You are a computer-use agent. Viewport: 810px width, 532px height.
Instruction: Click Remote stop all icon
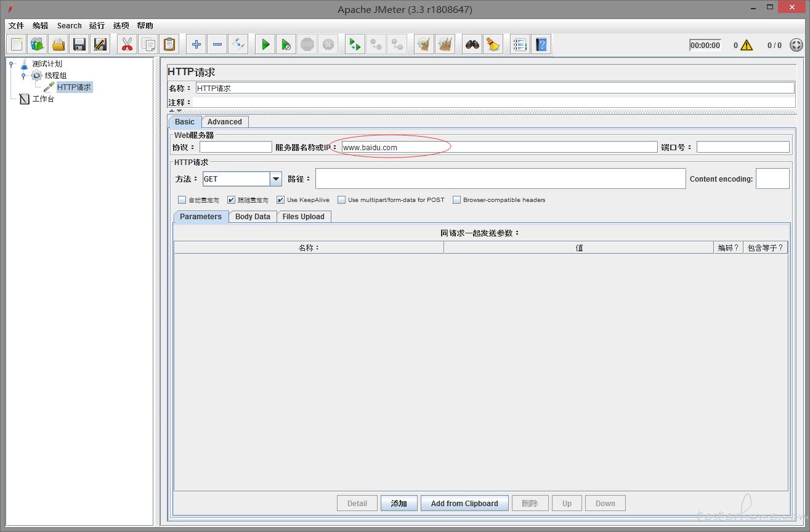(x=376, y=44)
